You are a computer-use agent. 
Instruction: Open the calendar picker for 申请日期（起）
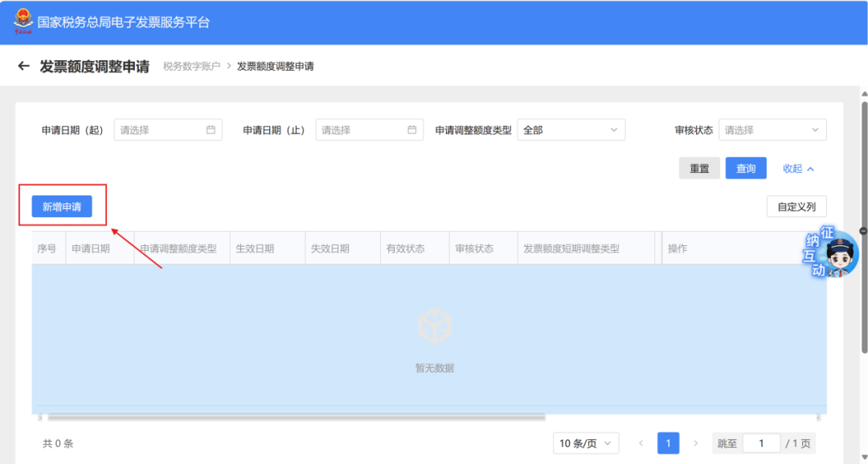211,129
